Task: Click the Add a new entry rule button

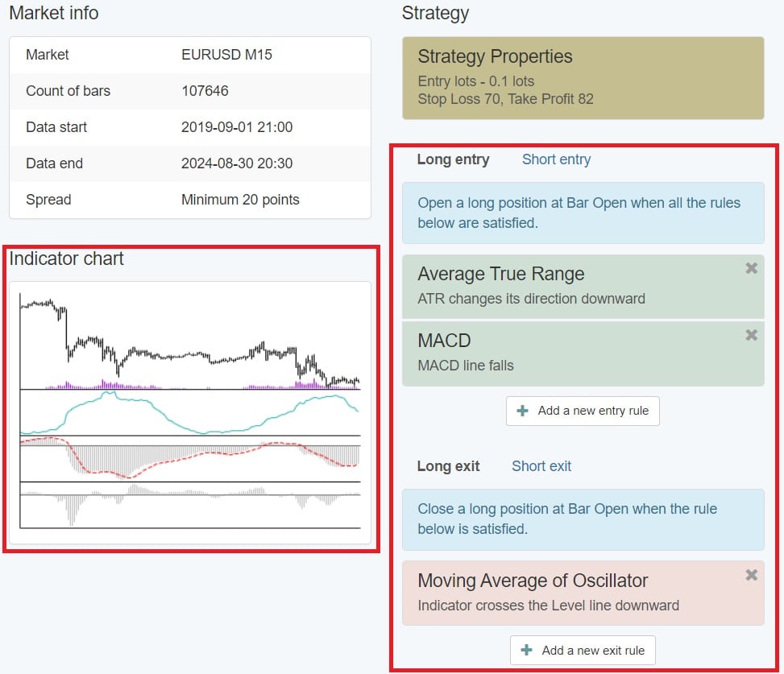Action: 583,411
